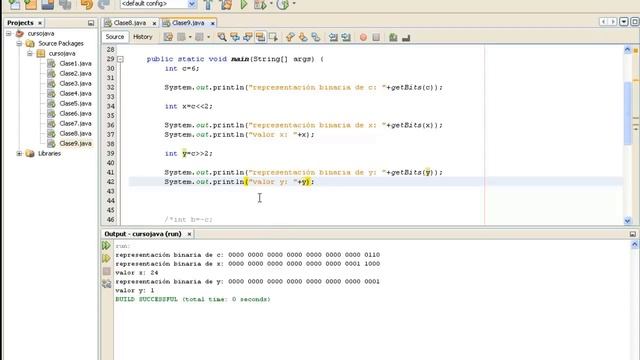
Task: Click the New File toolbar icon
Action: coord(14,4)
